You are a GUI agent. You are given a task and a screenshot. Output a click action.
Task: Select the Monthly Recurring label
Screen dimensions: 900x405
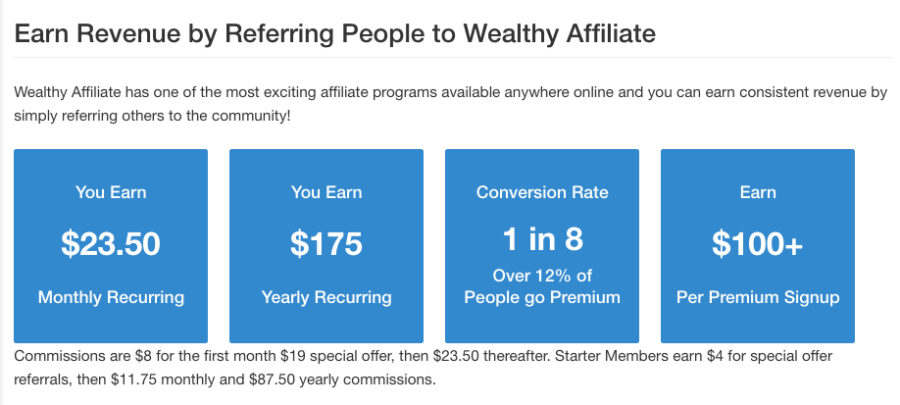(x=111, y=298)
